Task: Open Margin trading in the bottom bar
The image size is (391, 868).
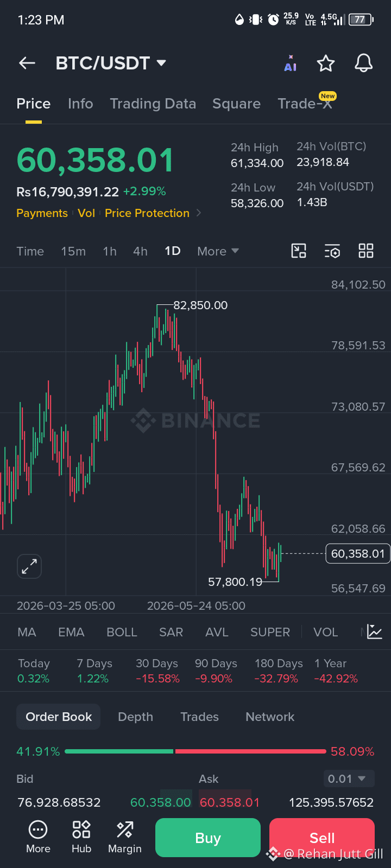Action: pyautogui.click(x=125, y=838)
